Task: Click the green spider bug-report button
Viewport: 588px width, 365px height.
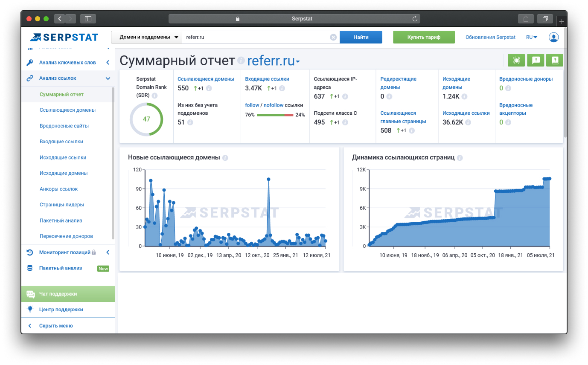Action: [516, 60]
